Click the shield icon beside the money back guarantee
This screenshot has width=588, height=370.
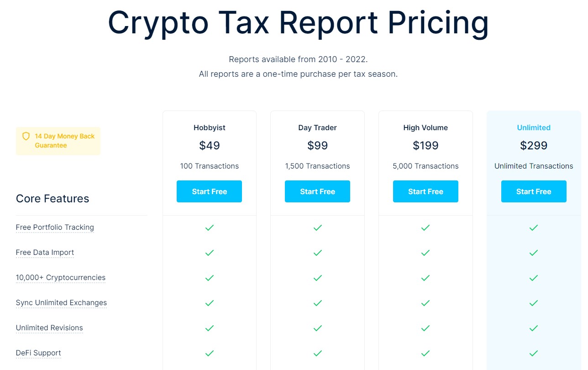coord(26,136)
